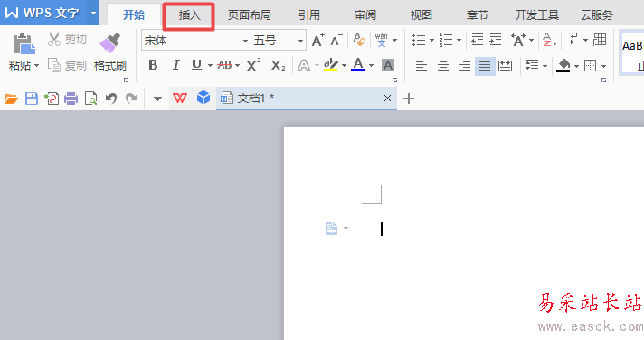
Task: Align text left
Action: 421,66
